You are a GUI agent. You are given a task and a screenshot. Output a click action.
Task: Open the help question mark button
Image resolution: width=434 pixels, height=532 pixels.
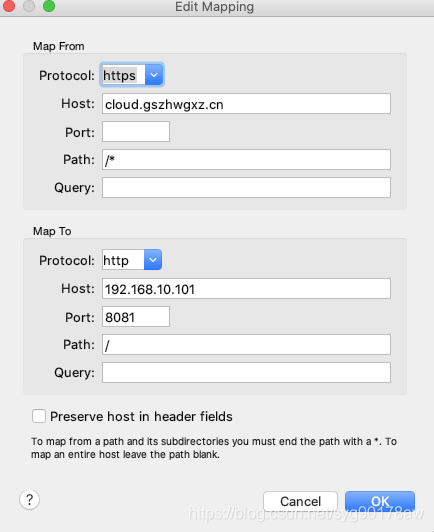click(30, 499)
